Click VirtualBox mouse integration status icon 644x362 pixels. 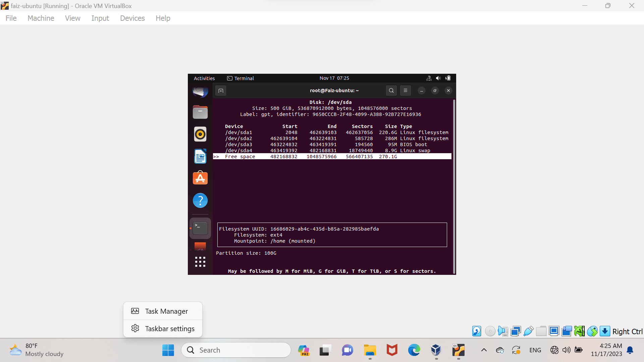(x=592, y=331)
